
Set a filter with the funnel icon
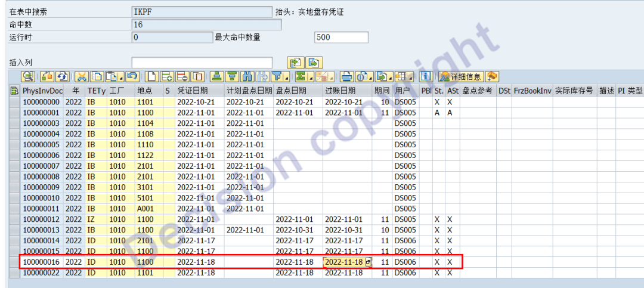pos(278,76)
